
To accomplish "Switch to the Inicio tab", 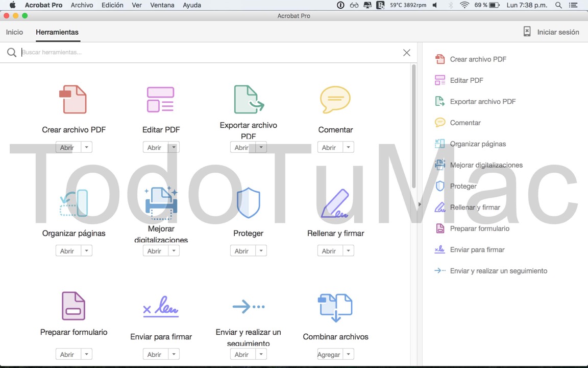I will point(14,32).
